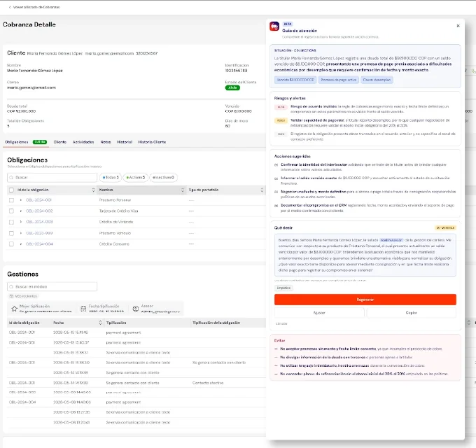Click the star icon by Mejor tipificación
The image size is (476, 448).
pyautogui.click(x=14, y=309)
